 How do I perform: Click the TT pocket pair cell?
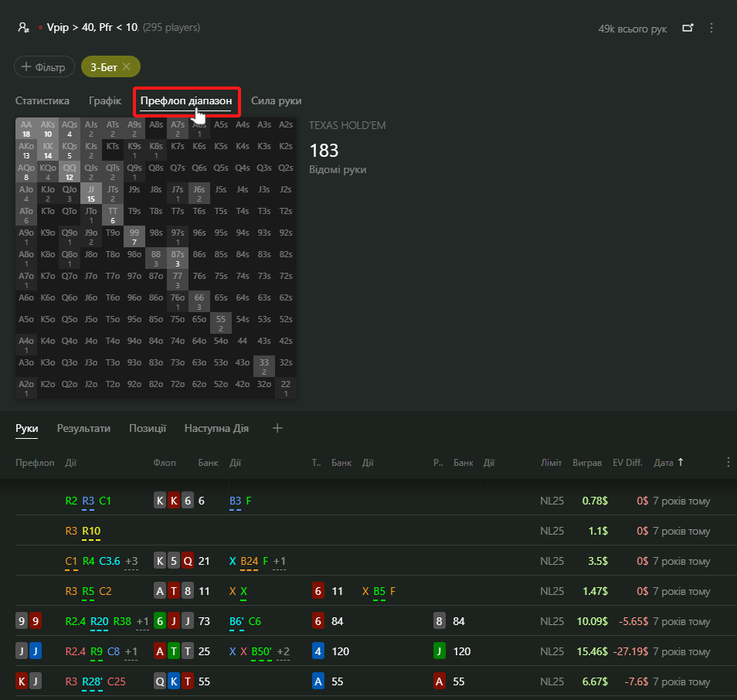click(x=113, y=216)
